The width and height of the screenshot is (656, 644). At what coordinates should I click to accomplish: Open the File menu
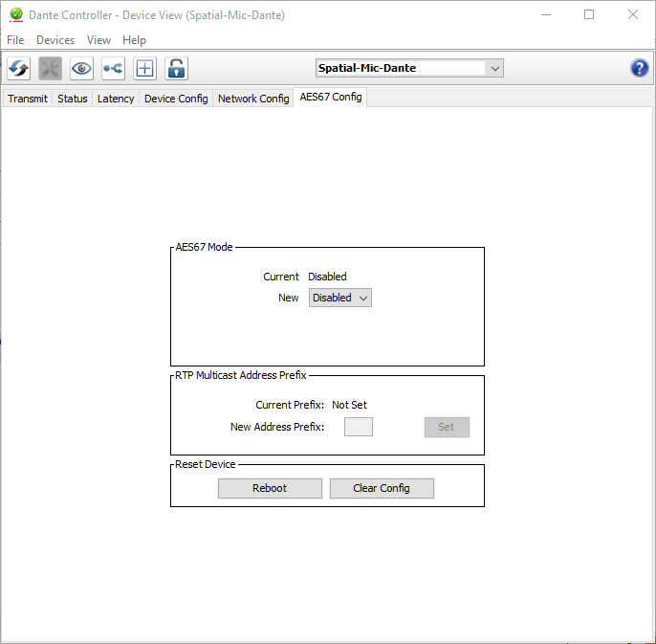click(x=15, y=40)
